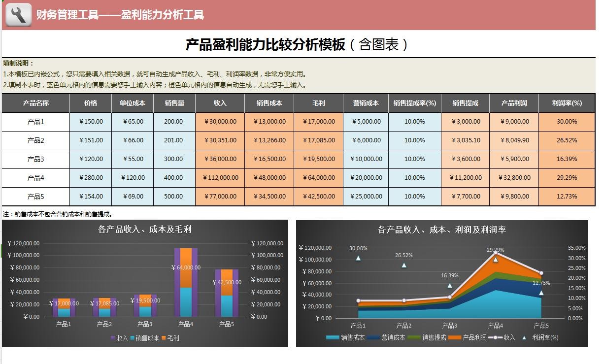Viewport: 603px width, 364px height.
Task: Select the 产品1 price cell ¥150.00
Action: pyautogui.click(x=91, y=122)
